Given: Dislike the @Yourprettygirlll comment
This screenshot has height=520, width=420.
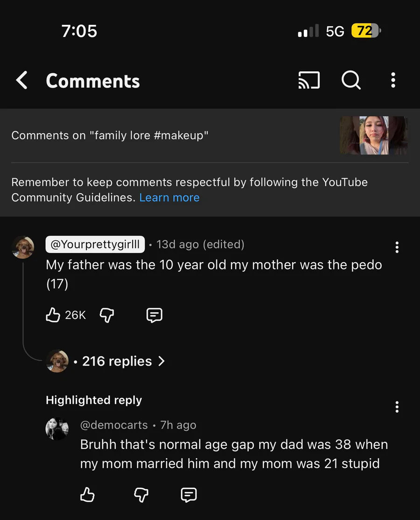Looking at the screenshot, I should [107, 316].
